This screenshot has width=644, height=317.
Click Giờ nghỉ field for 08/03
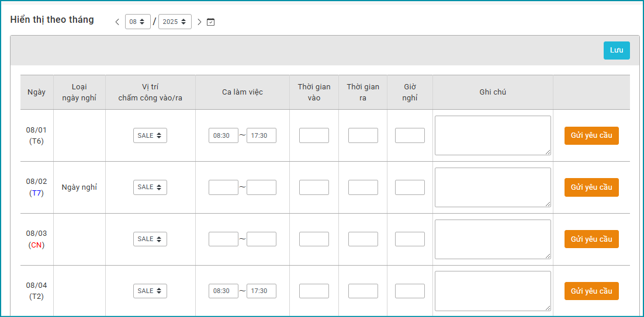[x=410, y=239]
